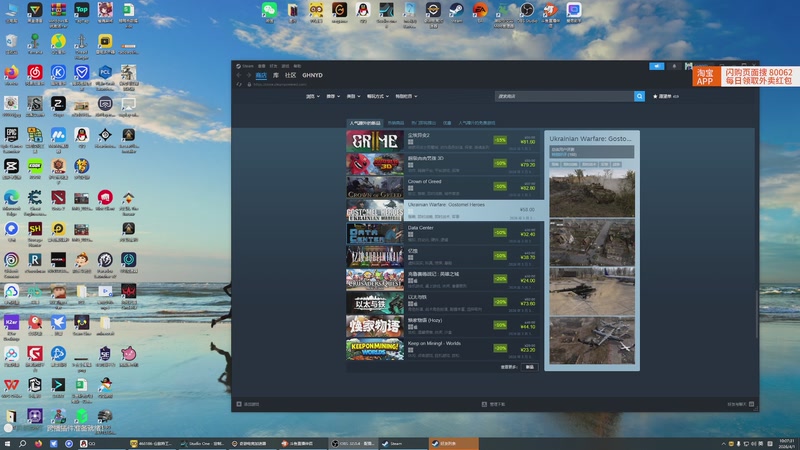Expand the third store navigation dropdown
Image resolution: width=800 pixels, height=450 pixels.
[x=354, y=96]
